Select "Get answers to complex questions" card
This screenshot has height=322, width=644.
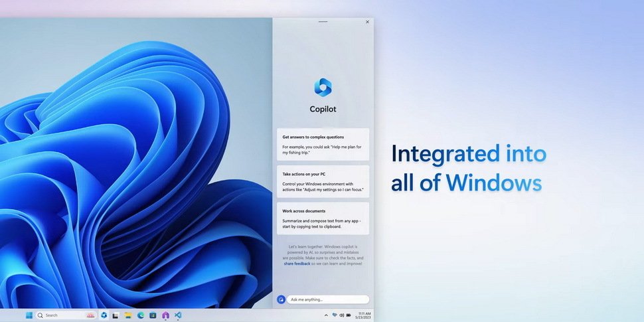[323, 144]
